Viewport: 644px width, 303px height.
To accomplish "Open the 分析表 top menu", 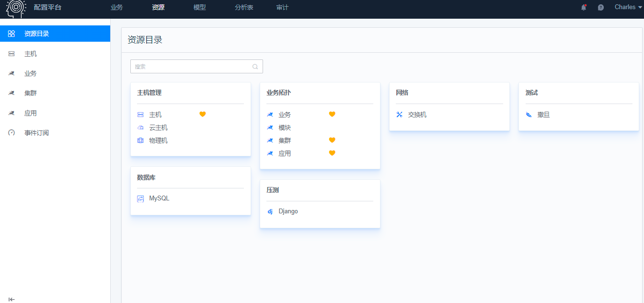I will pyautogui.click(x=244, y=8).
